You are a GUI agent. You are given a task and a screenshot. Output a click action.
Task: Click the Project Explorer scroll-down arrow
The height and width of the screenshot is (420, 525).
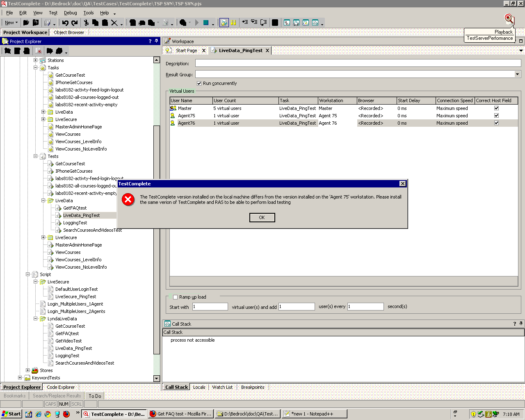pos(156,378)
